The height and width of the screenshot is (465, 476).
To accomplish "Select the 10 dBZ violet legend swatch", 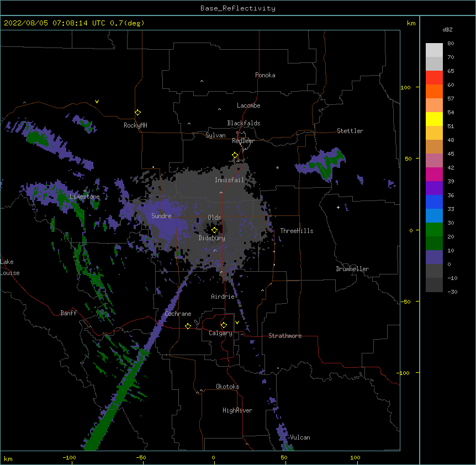I will coord(434,257).
